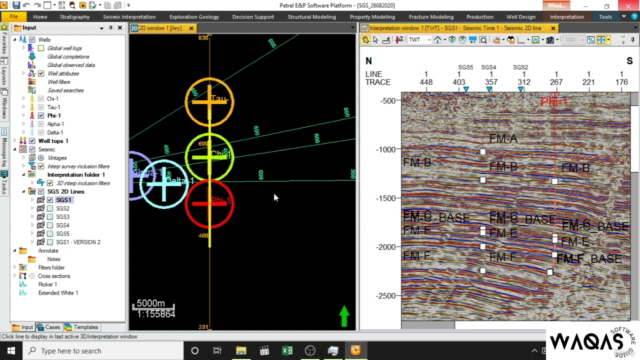Viewport: 640px width, 360px height.
Task: Click the Windows Start button
Action: (11, 351)
